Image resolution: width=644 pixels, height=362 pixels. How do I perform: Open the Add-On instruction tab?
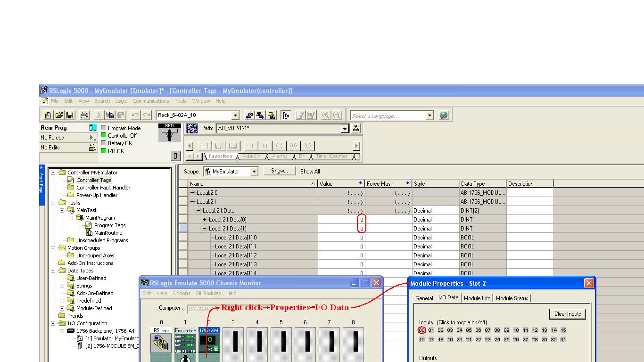click(251, 156)
